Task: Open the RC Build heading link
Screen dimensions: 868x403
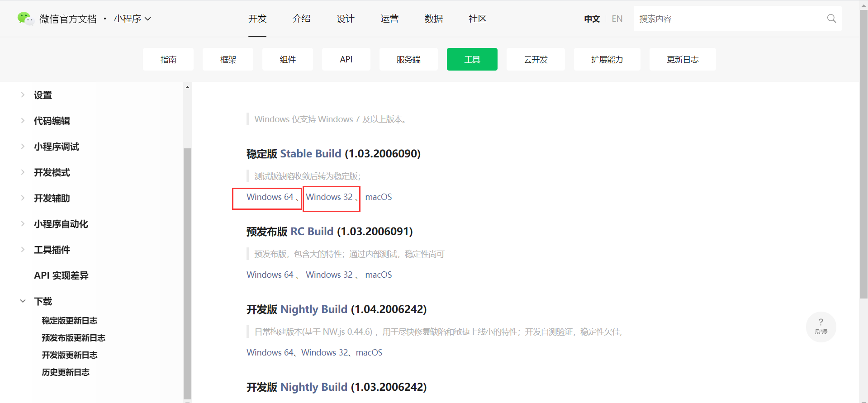Action: click(x=312, y=231)
